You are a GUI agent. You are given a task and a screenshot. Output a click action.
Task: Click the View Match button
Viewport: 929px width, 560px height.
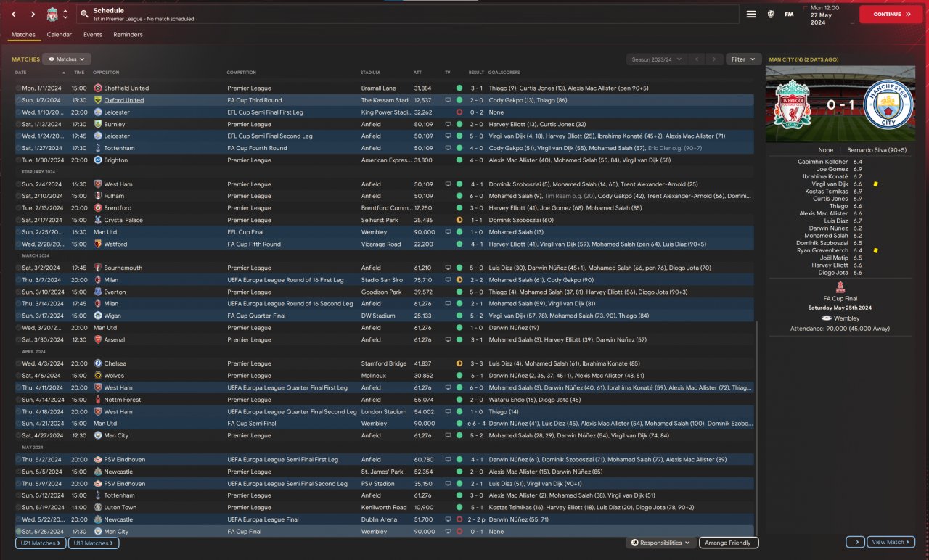tap(891, 542)
